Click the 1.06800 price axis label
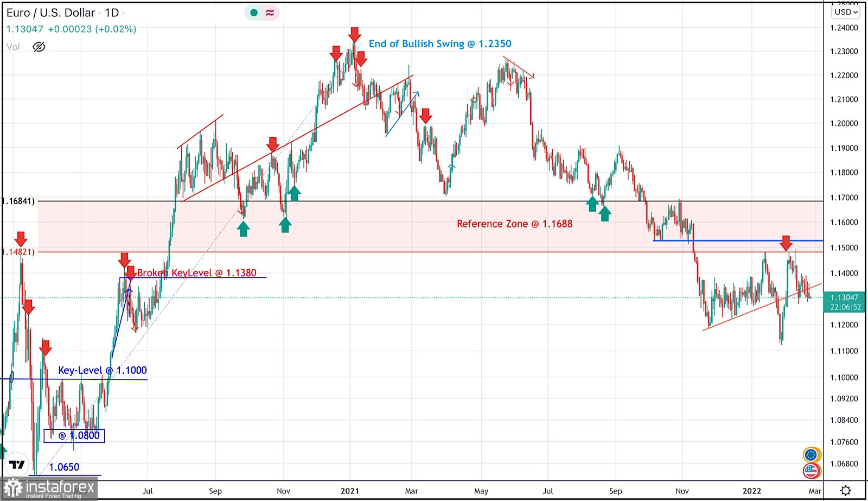 tap(844, 464)
